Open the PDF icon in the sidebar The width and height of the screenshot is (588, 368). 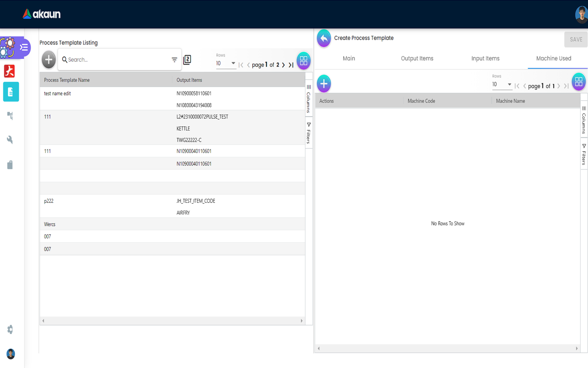10,71
